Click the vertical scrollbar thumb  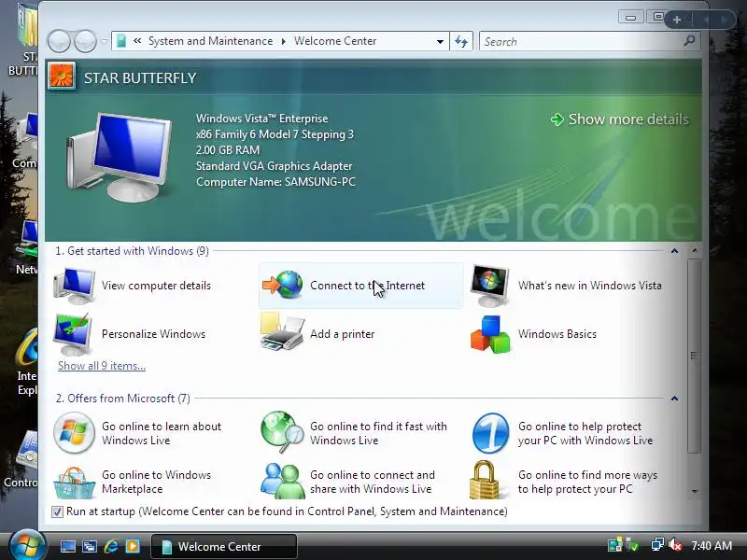[x=694, y=356]
